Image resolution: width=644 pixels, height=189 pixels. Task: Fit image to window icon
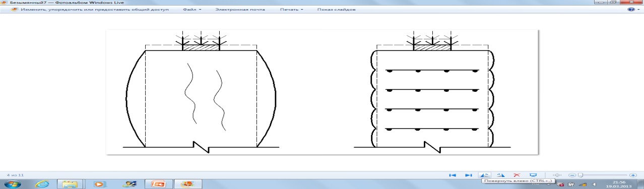pyautogui.click(x=557, y=175)
